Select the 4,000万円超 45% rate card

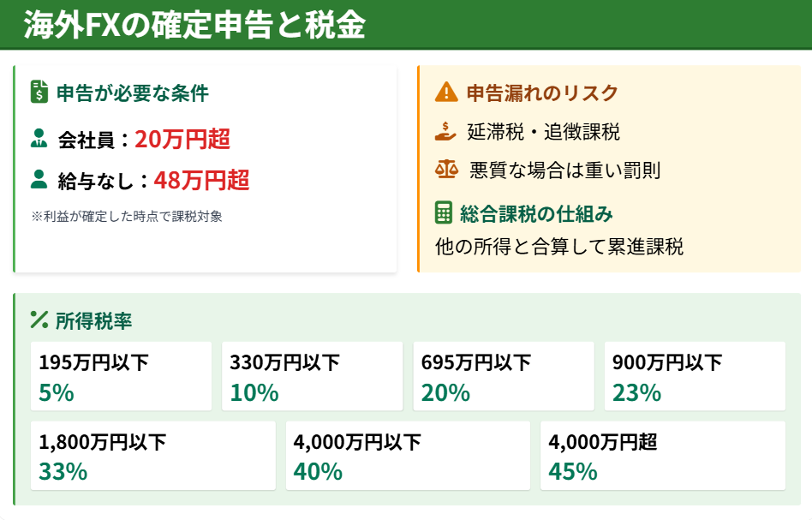pos(663,456)
